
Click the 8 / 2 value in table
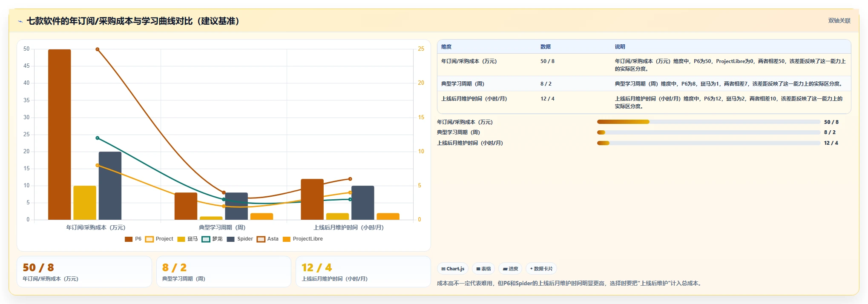546,84
